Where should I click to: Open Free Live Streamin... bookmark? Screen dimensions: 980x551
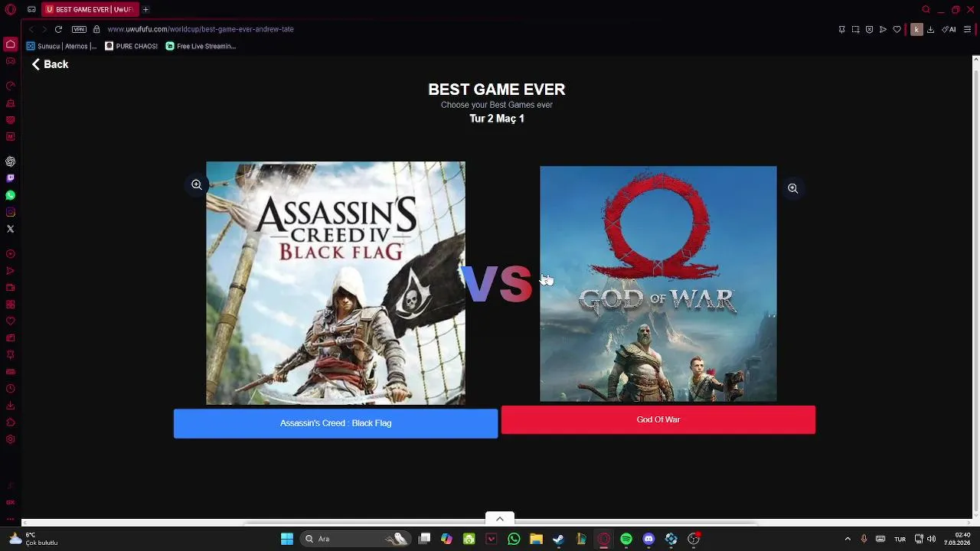[201, 46]
